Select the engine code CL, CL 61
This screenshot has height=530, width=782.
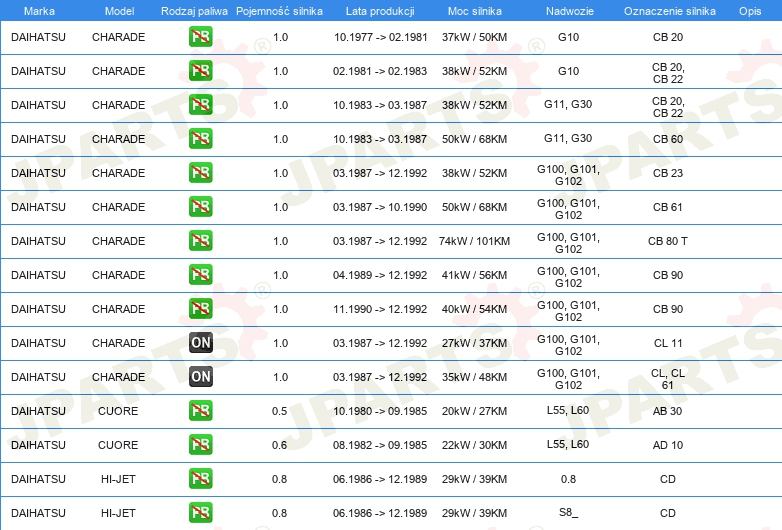pos(668,379)
